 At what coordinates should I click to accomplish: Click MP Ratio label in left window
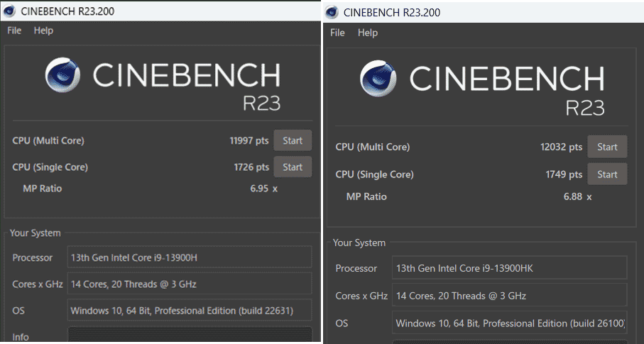point(43,189)
